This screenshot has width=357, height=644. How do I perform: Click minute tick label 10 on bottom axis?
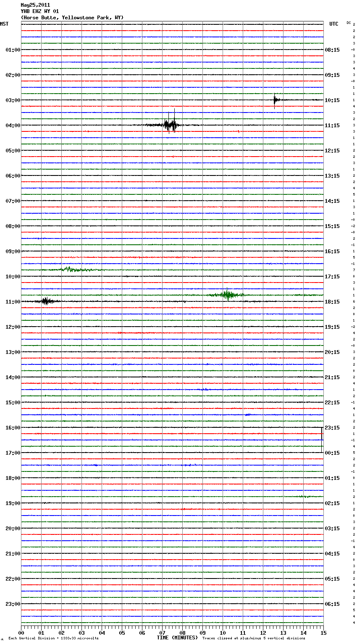223,633
